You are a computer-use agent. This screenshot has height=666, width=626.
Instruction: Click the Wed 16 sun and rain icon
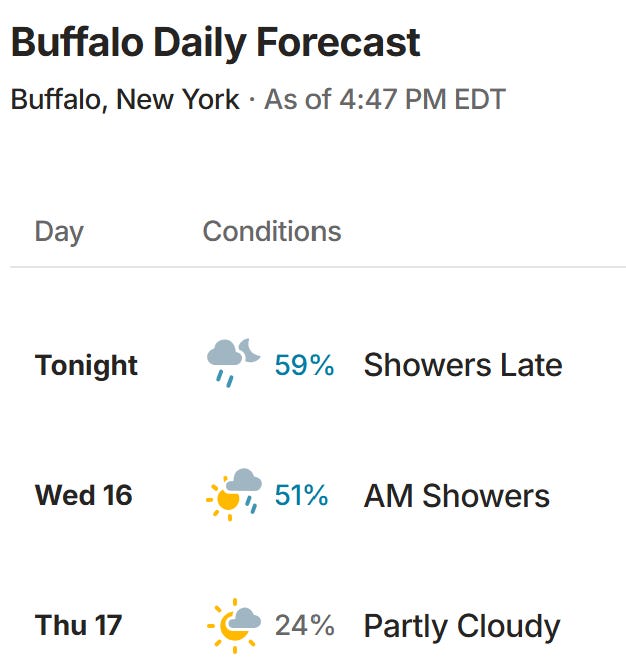(233, 494)
